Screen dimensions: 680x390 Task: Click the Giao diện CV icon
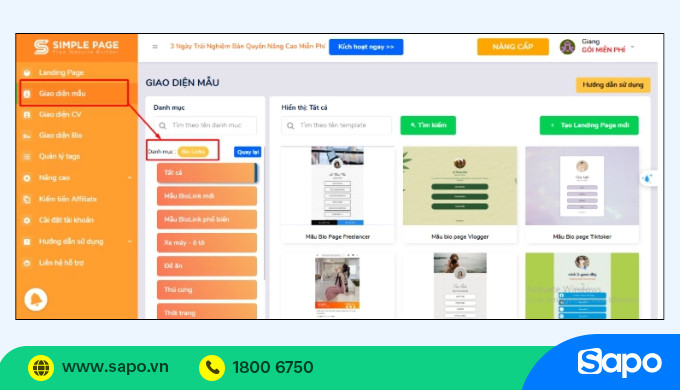(27, 115)
